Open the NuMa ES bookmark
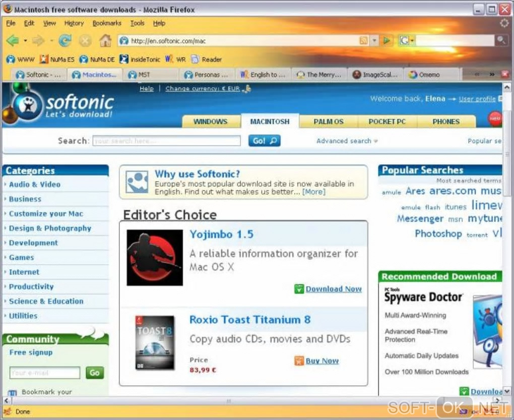 (x=57, y=59)
